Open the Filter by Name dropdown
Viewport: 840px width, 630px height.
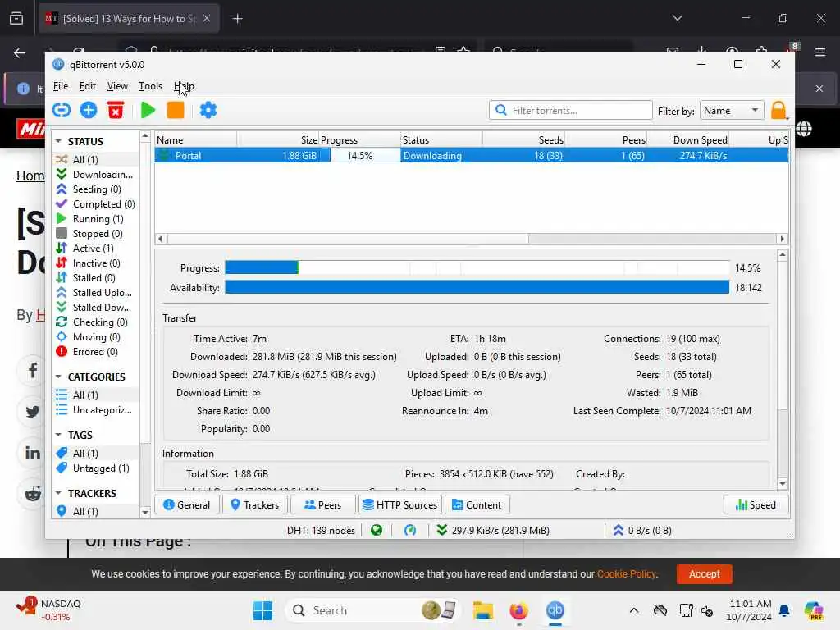[731, 111]
